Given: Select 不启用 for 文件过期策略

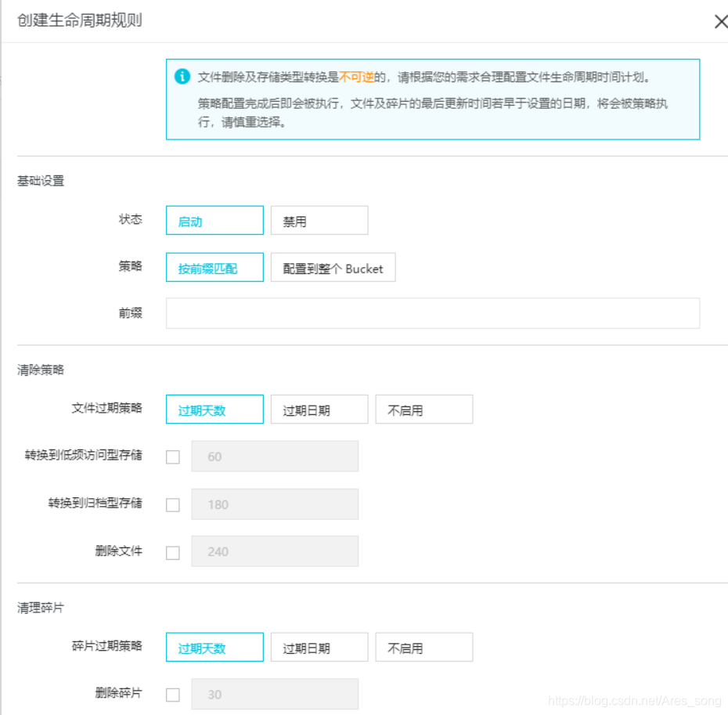Looking at the screenshot, I should pyautogui.click(x=424, y=410).
